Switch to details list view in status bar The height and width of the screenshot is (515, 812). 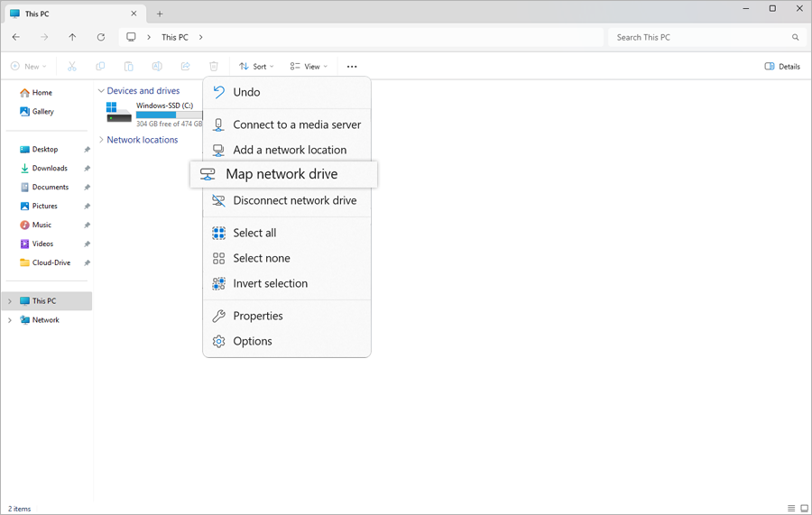(791, 509)
